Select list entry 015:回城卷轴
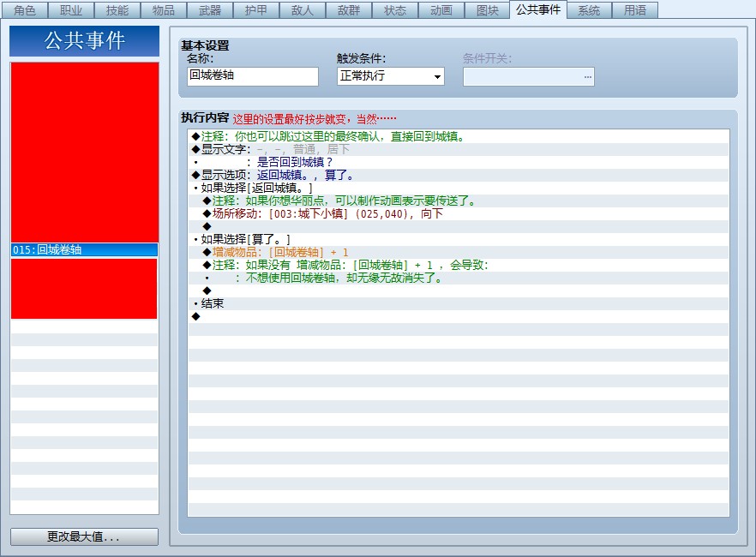 coord(84,249)
